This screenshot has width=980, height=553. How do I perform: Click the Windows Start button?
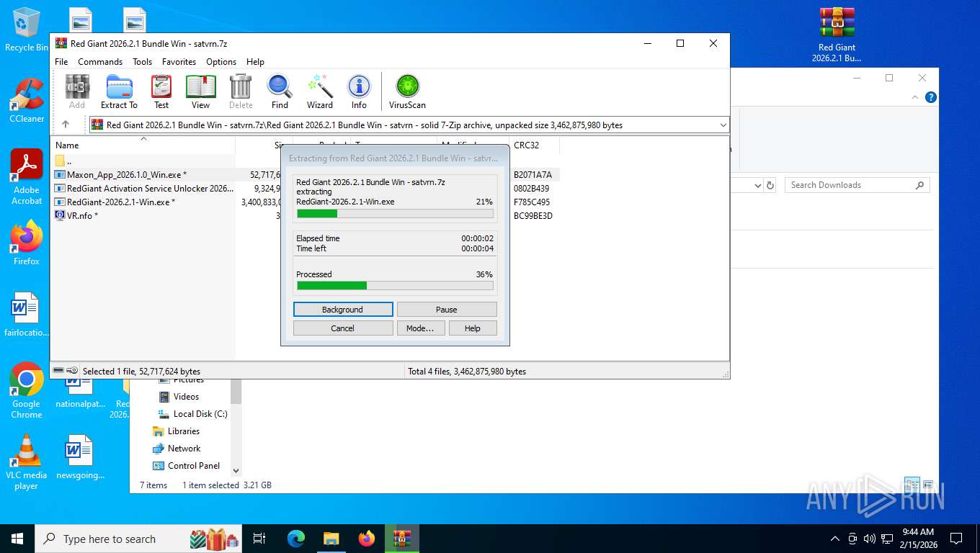pyautogui.click(x=17, y=539)
